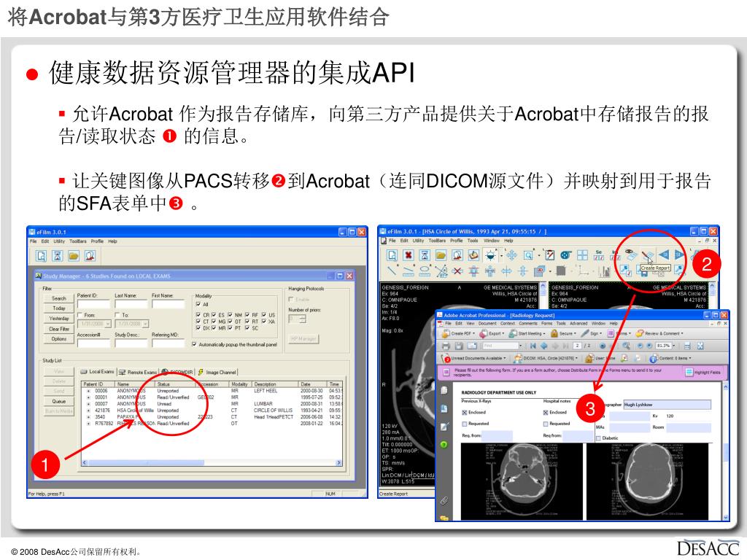Screen dimensions: 747x560
Task: Toggle the From date checkbox in Filter
Action: coord(80,315)
